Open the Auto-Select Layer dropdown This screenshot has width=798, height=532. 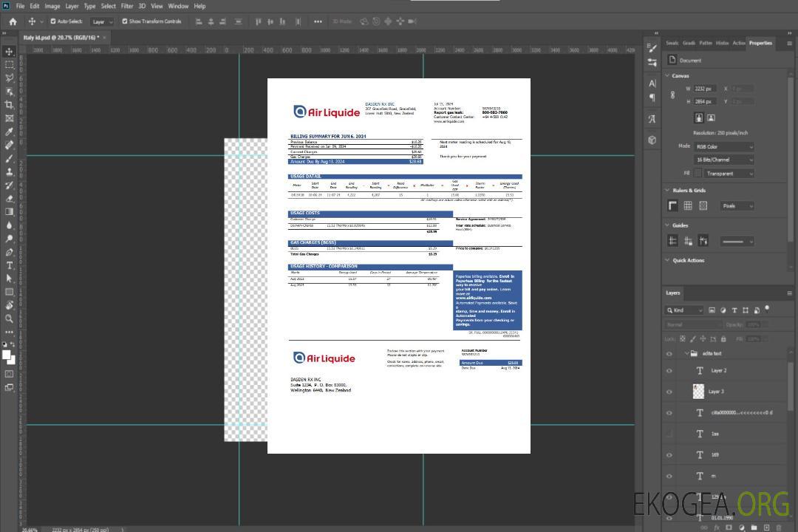tap(102, 21)
